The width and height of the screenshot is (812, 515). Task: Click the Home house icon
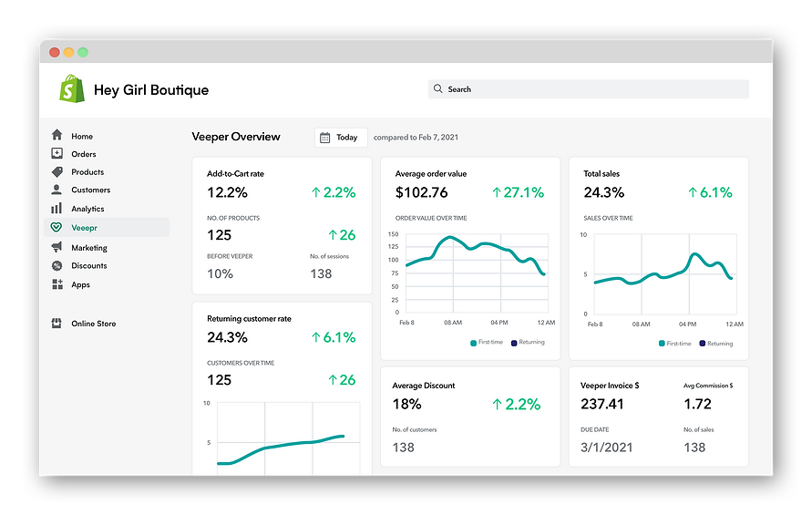(57, 135)
